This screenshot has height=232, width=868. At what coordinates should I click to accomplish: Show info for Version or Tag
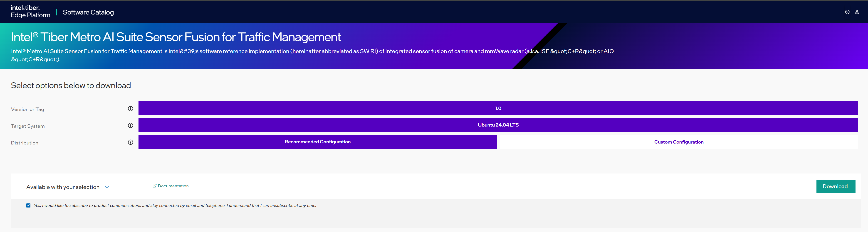tap(130, 108)
